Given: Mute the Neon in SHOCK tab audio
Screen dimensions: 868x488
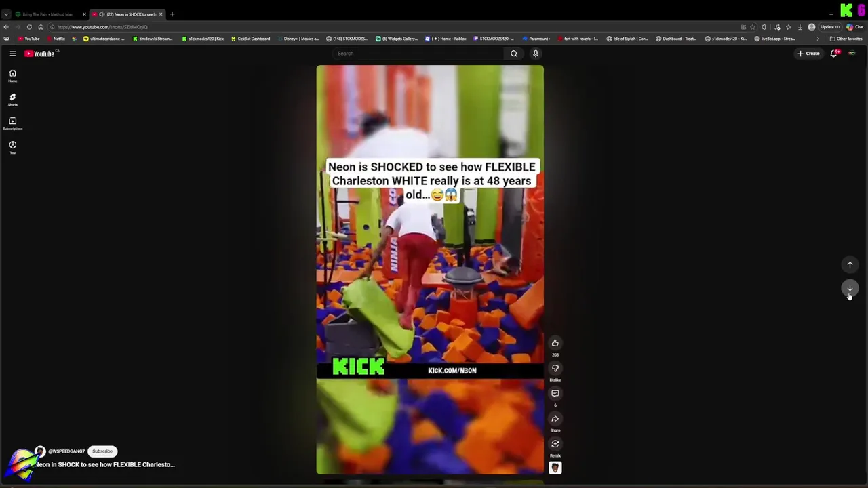Looking at the screenshot, I should point(102,14).
